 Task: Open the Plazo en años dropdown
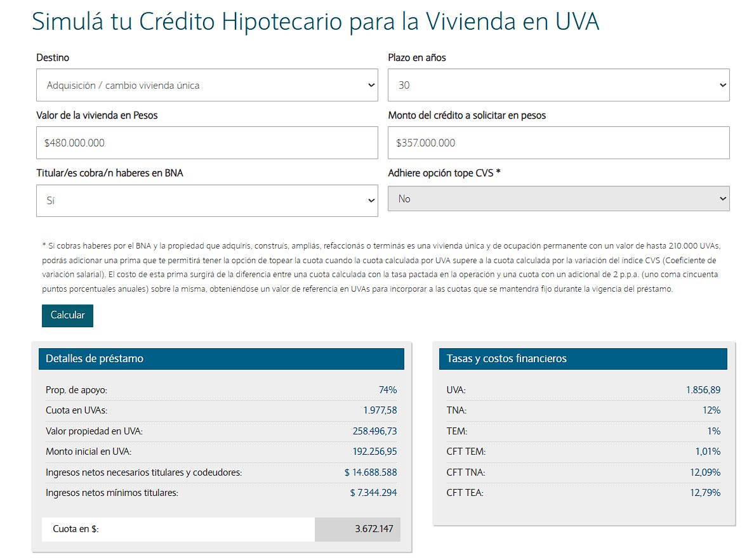(559, 85)
